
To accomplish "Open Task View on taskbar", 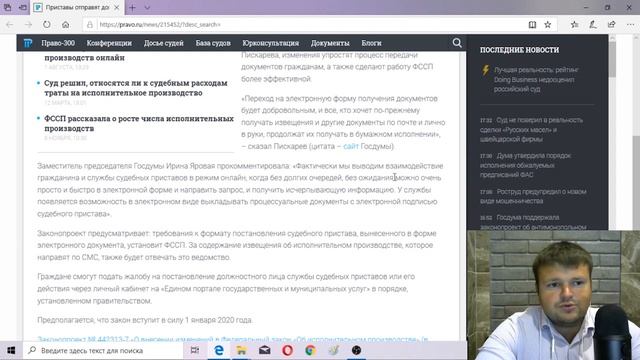I will point(195,350).
